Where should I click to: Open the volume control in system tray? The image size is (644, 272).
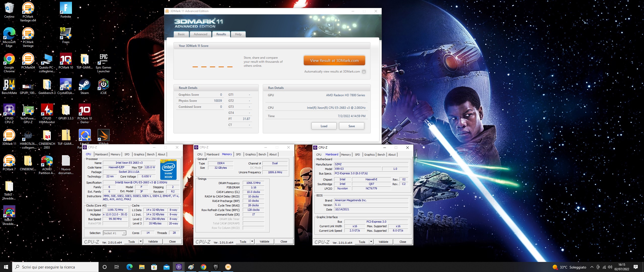click(610, 267)
